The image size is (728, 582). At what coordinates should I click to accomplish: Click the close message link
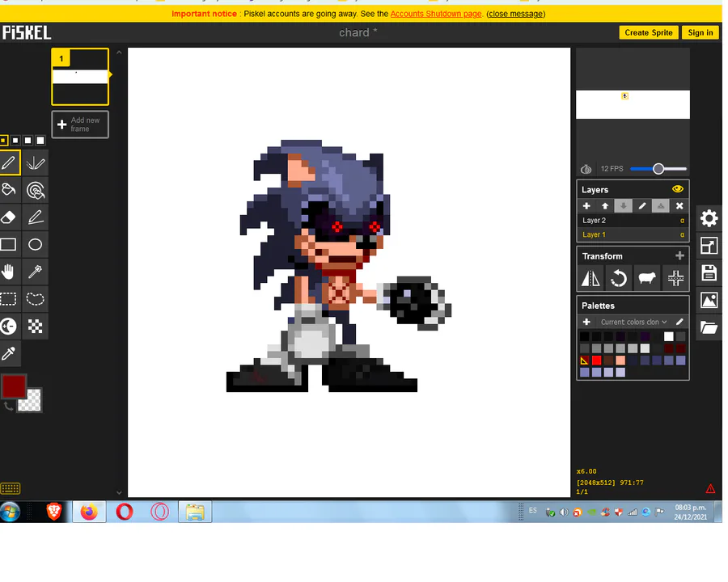(x=516, y=14)
